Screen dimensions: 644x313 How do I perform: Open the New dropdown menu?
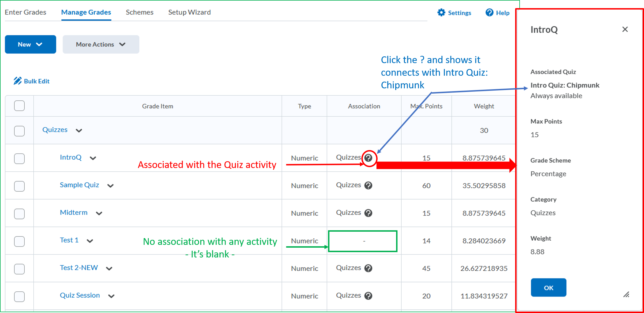[x=30, y=44]
